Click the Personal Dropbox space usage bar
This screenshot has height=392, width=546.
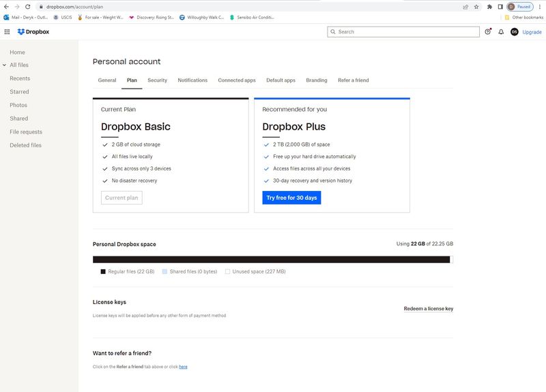[x=272, y=260]
